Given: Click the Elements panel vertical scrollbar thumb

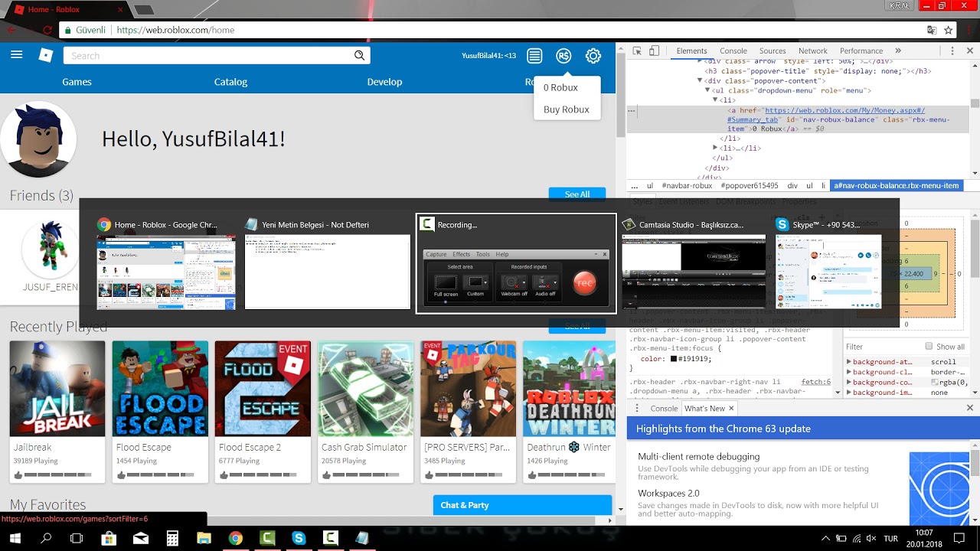Looking at the screenshot, I should pos(975,103).
